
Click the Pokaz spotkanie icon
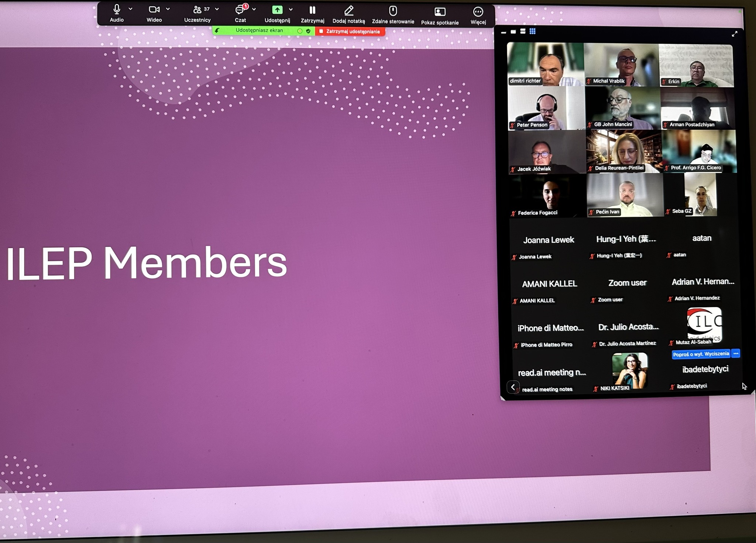coord(440,12)
